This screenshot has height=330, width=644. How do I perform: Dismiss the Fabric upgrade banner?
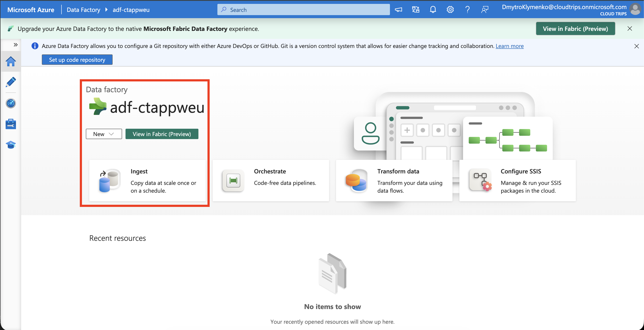pyautogui.click(x=630, y=29)
